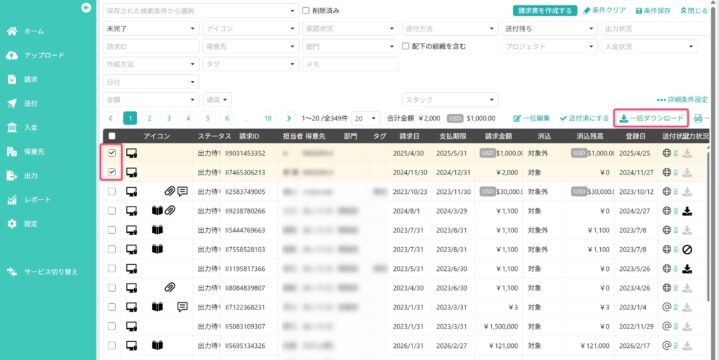
Task: Click the メモ input field
Action: [350, 64]
